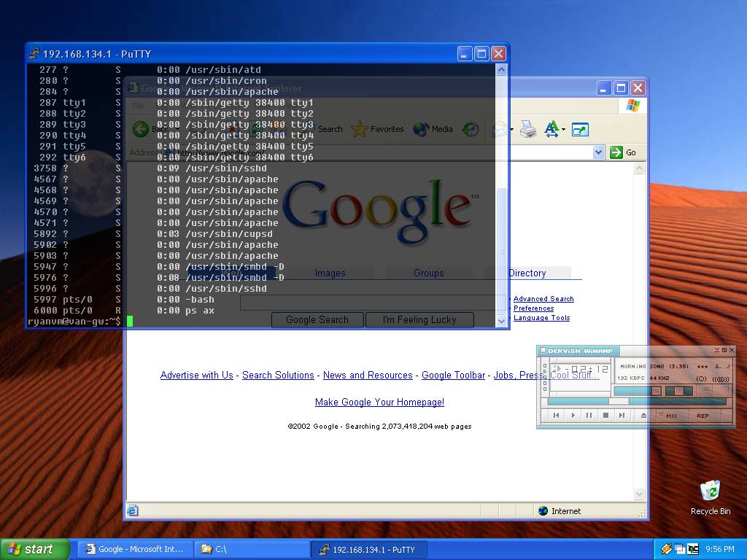The height and width of the screenshot is (560, 747).
Task: Click the Windows flag logo in IE
Action: pyautogui.click(x=633, y=105)
